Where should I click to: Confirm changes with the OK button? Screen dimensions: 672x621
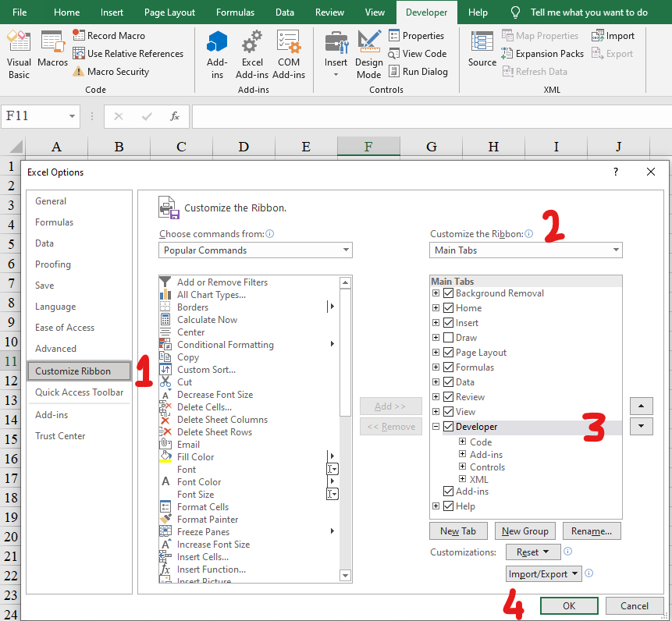pyautogui.click(x=569, y=605)
